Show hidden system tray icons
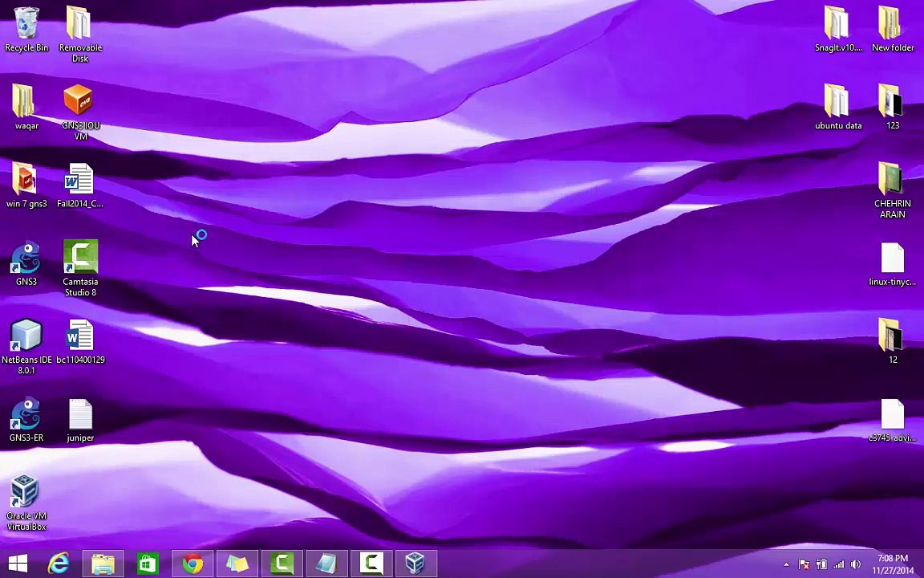 point(786,564)
